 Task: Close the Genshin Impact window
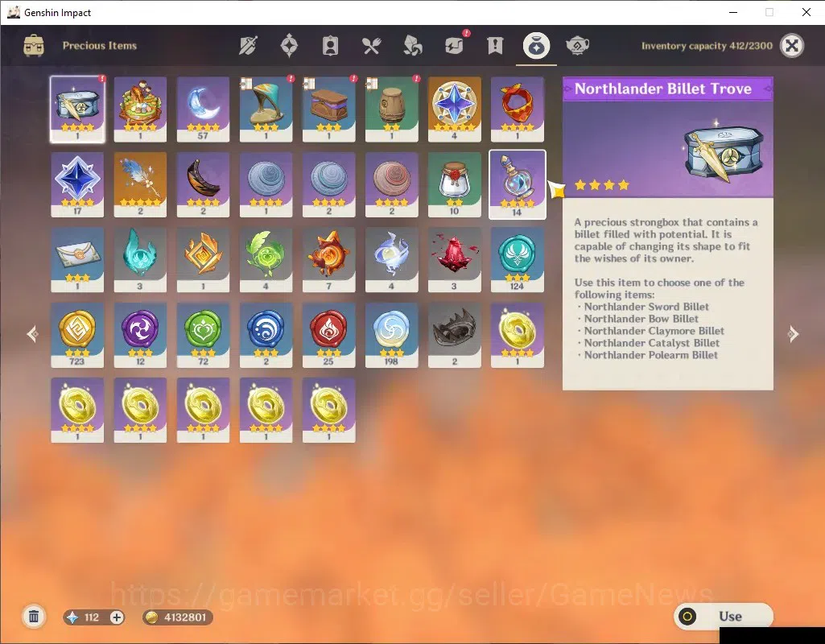tap(806, 12)
